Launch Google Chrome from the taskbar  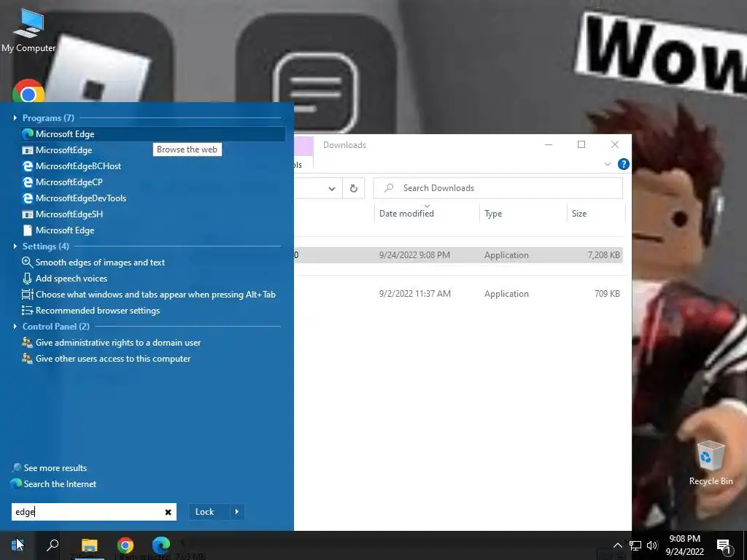pyautogui.click(x=125, y=545)
